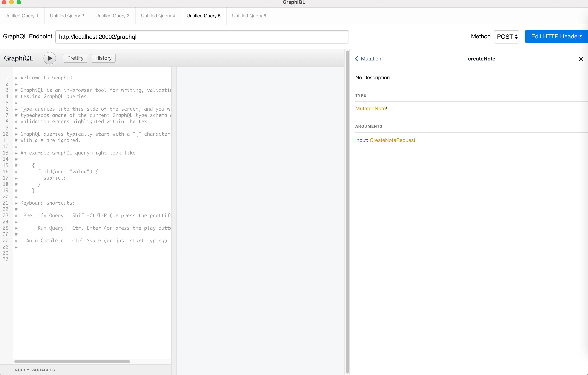
Task: Focus the GraphQL Endpoint URL field
Action: point(202,37)
